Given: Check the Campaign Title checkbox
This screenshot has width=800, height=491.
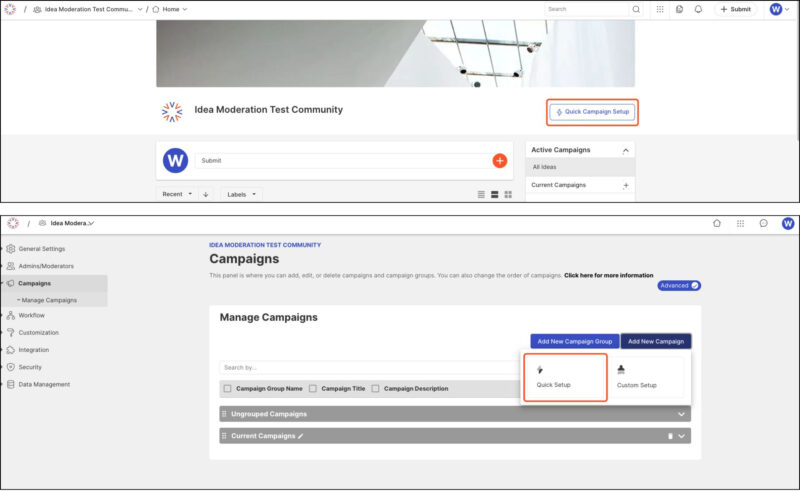Looking at the screenshot, I should [313, 388].
